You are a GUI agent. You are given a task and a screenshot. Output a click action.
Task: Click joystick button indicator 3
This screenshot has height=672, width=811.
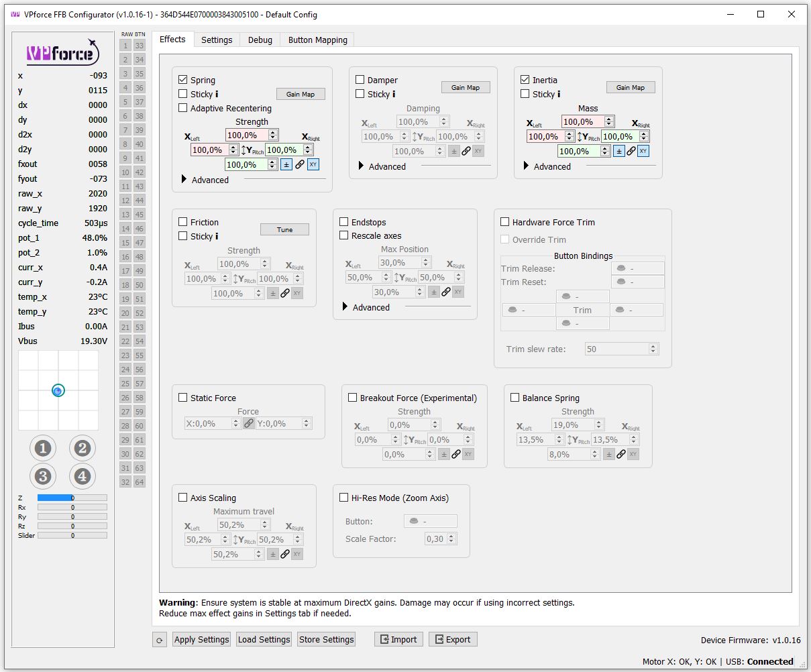click(43, 476)
